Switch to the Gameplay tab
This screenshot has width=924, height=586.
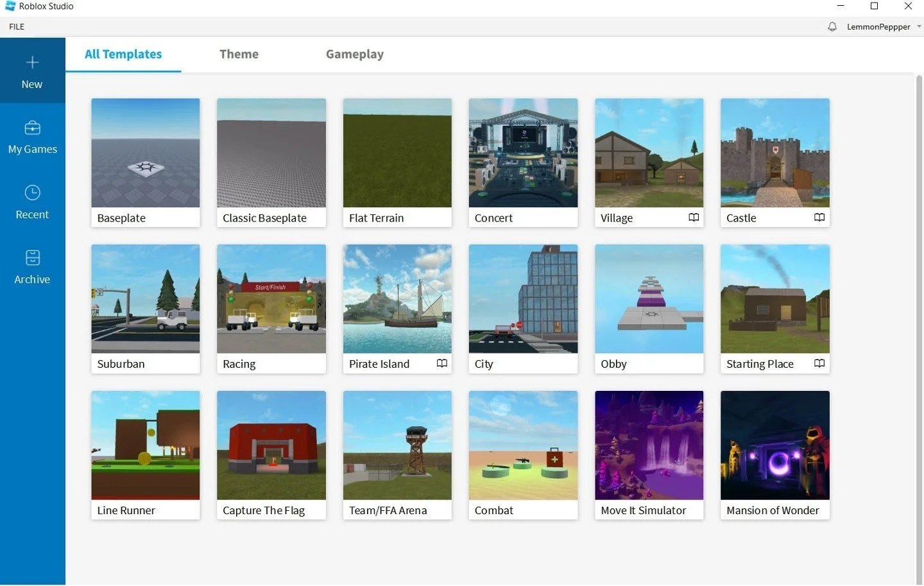coord(355,55)
